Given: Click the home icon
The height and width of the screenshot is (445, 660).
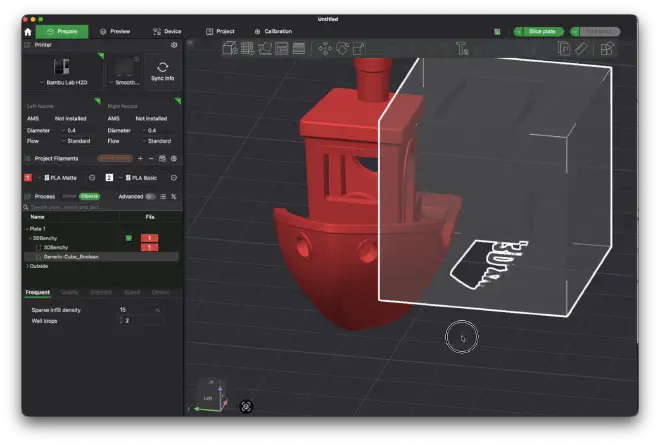Looking at the screenshot, I should [x=28, y=32].
